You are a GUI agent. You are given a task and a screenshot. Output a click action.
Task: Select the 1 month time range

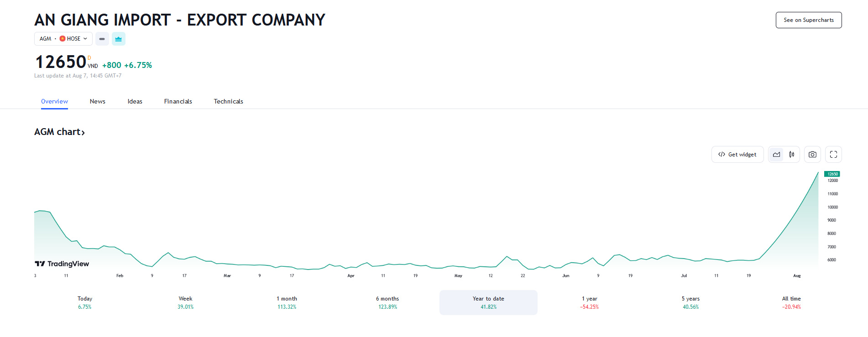tap(287, 302)
